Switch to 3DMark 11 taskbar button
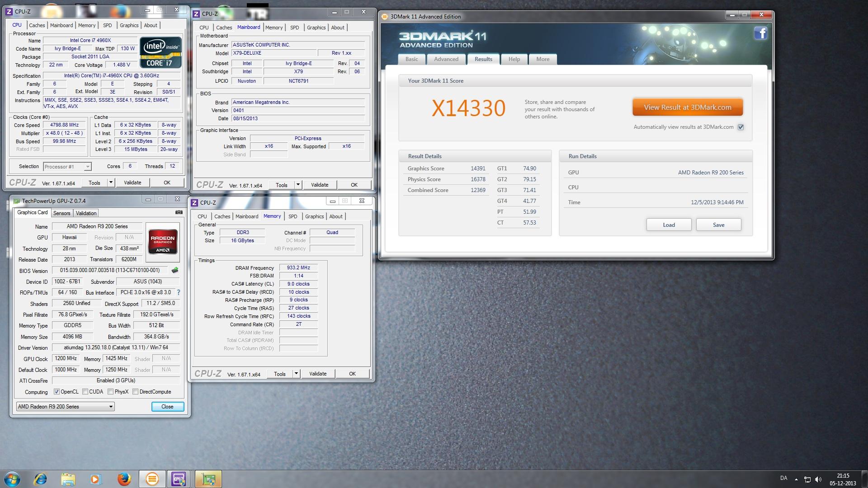 point(152,479)
